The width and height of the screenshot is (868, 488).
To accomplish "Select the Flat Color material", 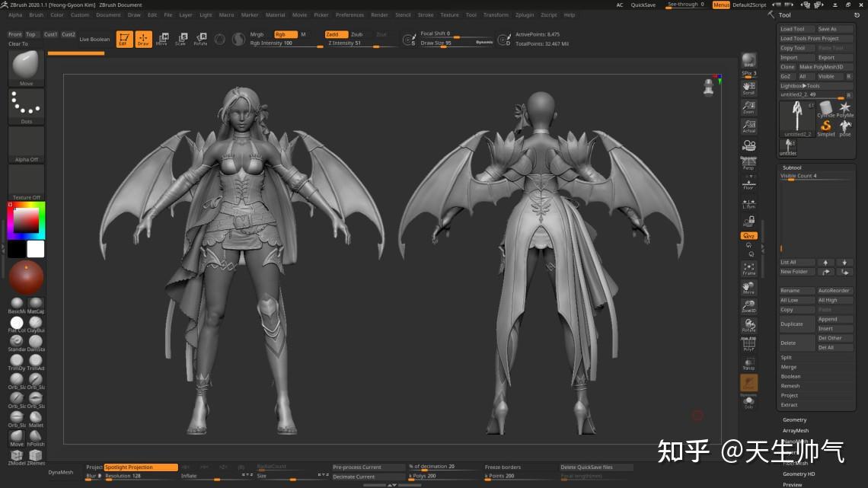I will click(17, 324).
